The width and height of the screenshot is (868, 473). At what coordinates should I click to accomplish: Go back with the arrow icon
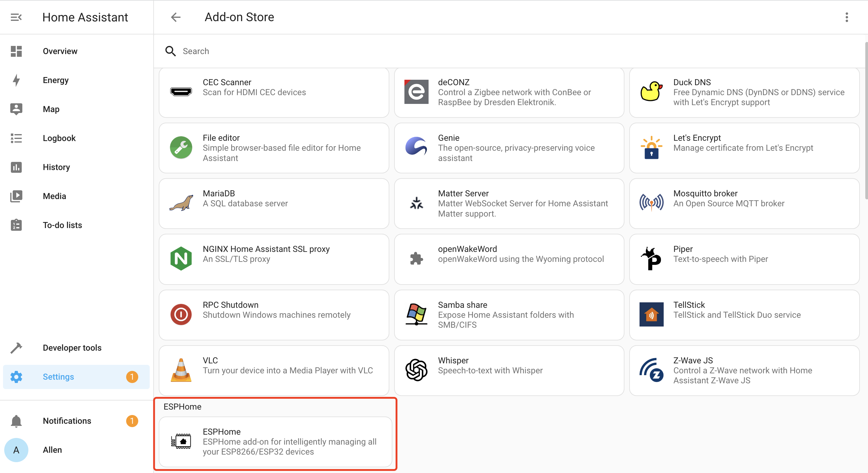coord(176,17)
